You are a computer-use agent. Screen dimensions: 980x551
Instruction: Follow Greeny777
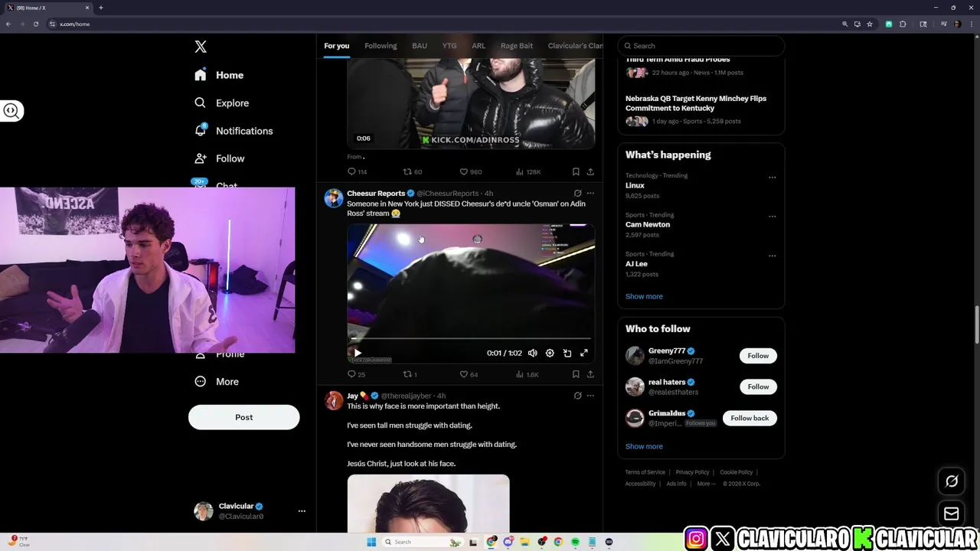pyautogui.click(x=758, y=355)
